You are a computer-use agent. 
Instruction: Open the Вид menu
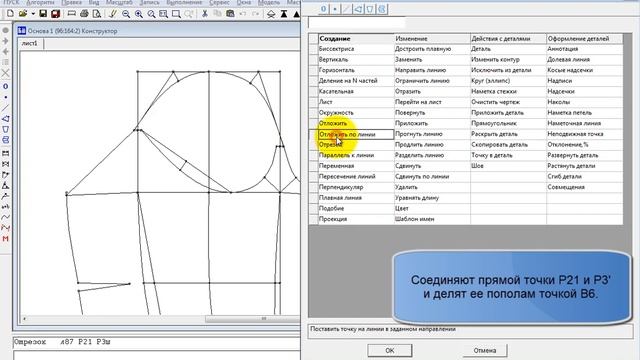click(x=94, y=2)
